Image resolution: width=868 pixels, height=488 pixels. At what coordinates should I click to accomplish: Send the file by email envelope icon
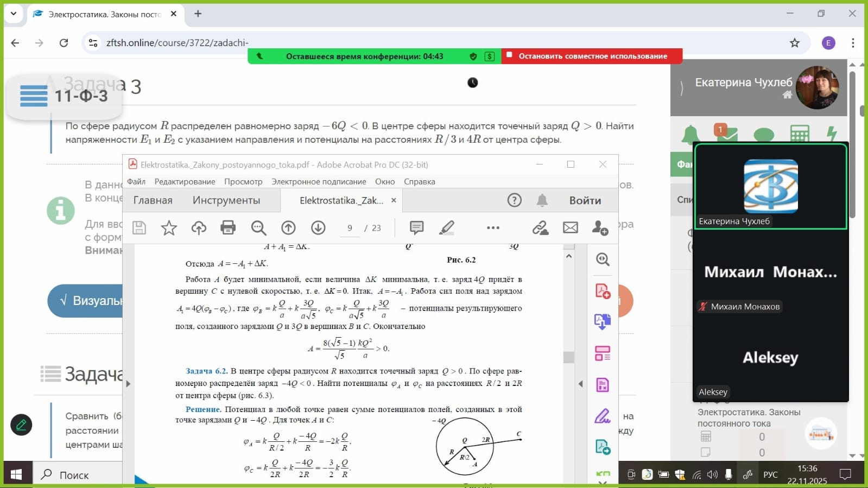coord(570,228)
